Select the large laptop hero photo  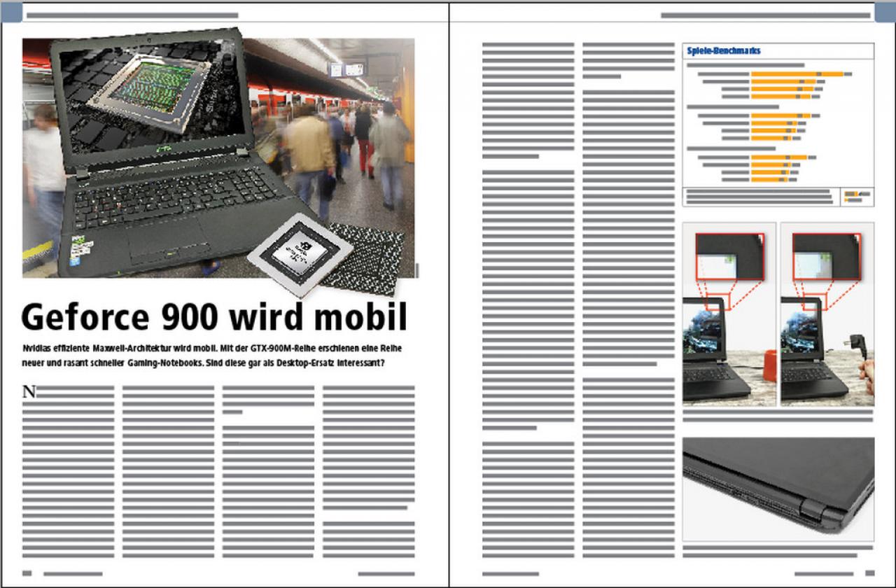(218, 157)
